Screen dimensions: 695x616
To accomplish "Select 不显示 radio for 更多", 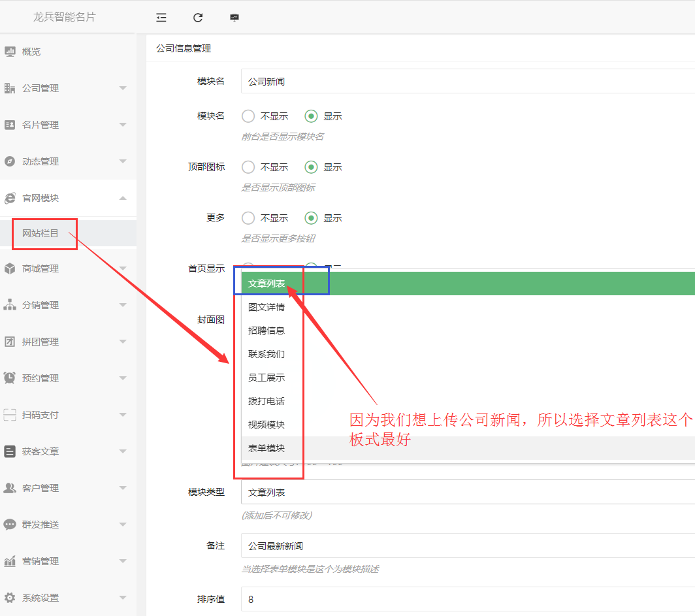I will point(248,218).
